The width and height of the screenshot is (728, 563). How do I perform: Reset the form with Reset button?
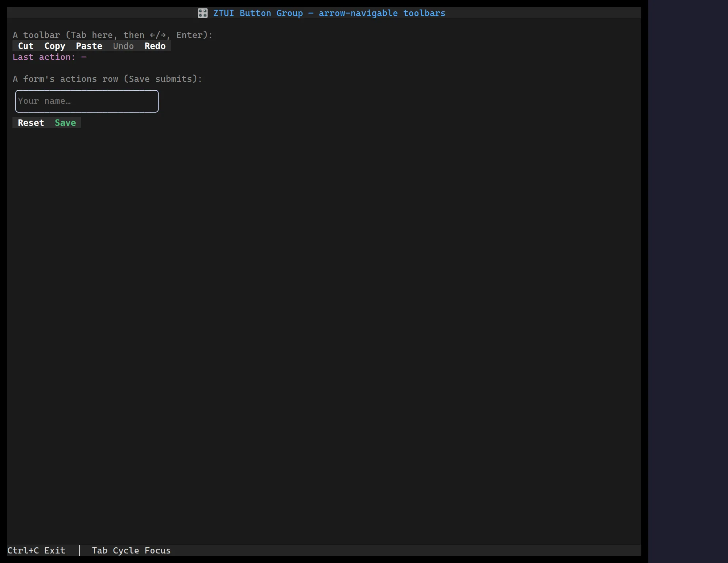coord(31,123)
